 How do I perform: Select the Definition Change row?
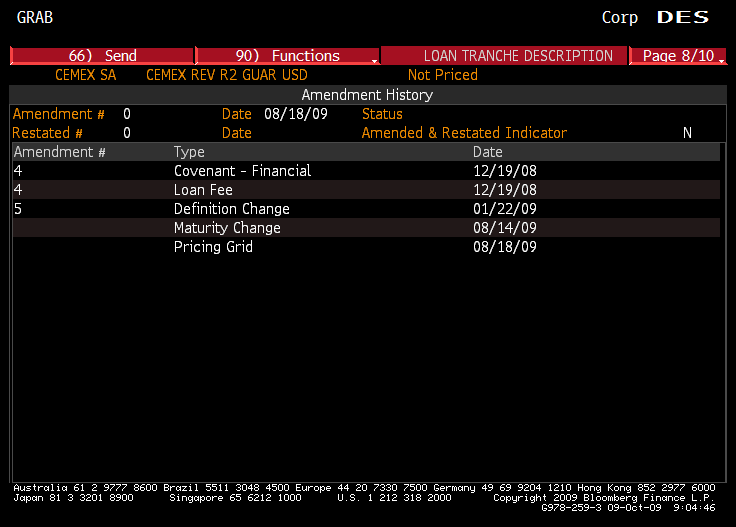click(366, 209)
